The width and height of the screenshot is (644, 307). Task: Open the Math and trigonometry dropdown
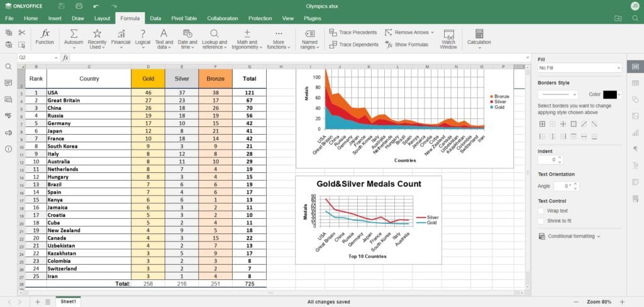point(247,40)
